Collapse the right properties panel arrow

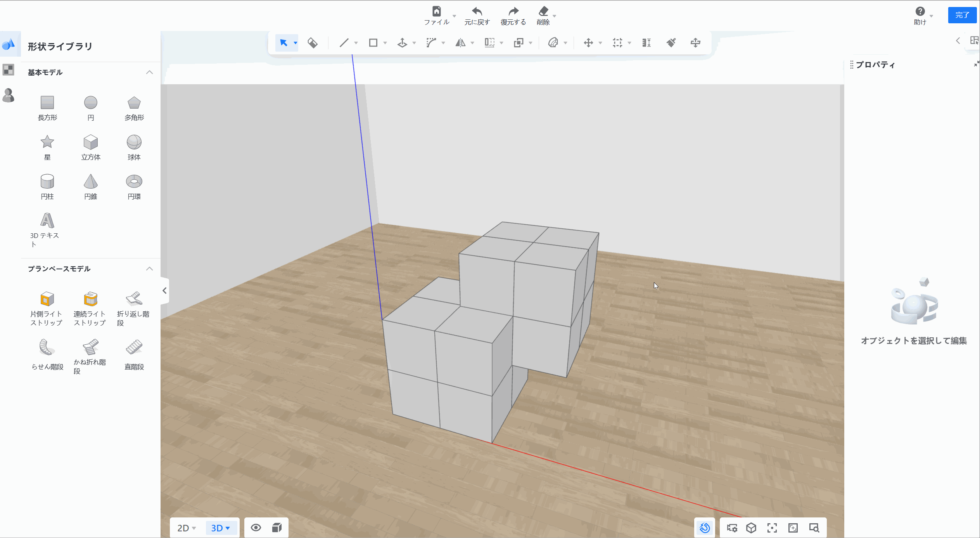click(958, 41)
